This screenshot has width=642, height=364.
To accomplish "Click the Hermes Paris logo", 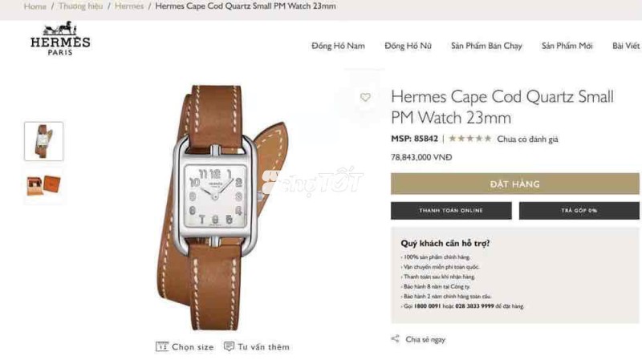I will pyautogui.click(x=60, y=38).
